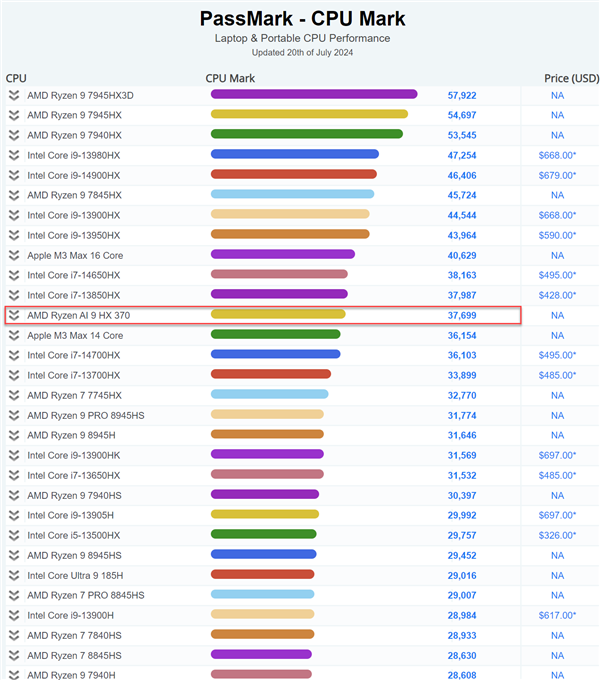Sort by the CPU Mark column header
This screenshot has height=680, width=600.
pyautogui.click(x=230, y=78)
